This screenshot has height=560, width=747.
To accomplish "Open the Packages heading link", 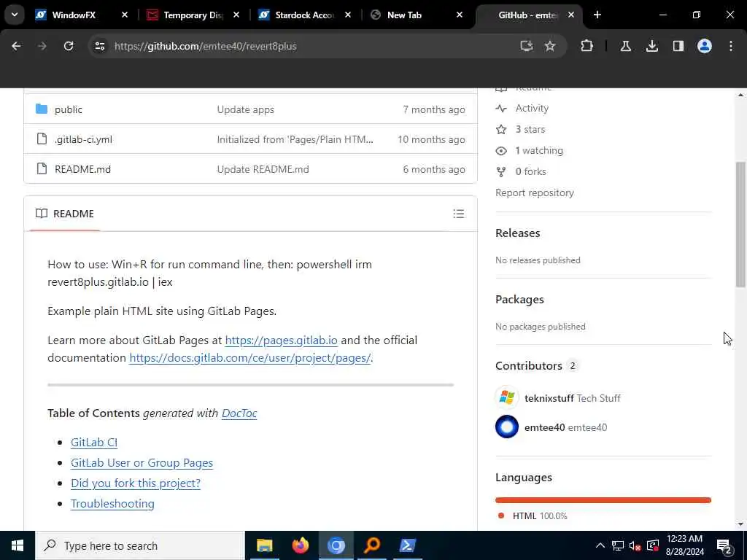I will point(519,300).
